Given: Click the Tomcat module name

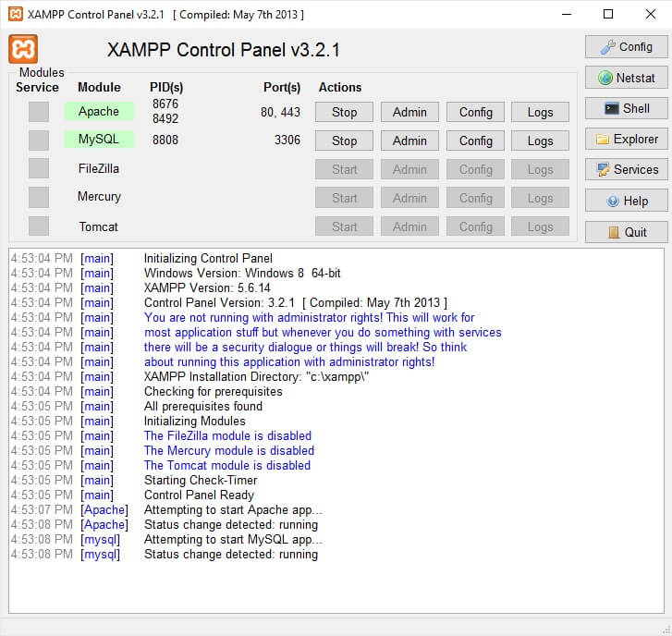Looking at the screenshot, I should [98, 226].
